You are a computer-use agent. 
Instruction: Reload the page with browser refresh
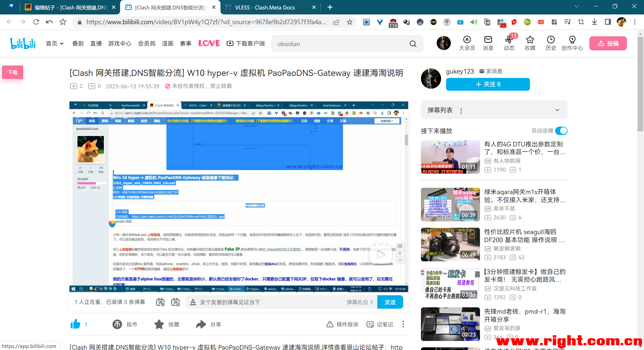click(x=36, y=22)
